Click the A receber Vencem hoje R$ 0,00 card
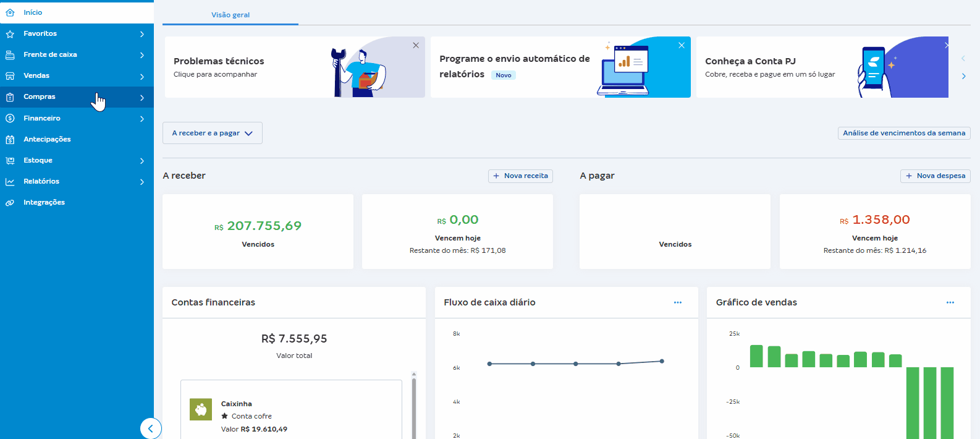Image resolution: width=980 pixels, height=439 pixels. (x=457, y=231)
